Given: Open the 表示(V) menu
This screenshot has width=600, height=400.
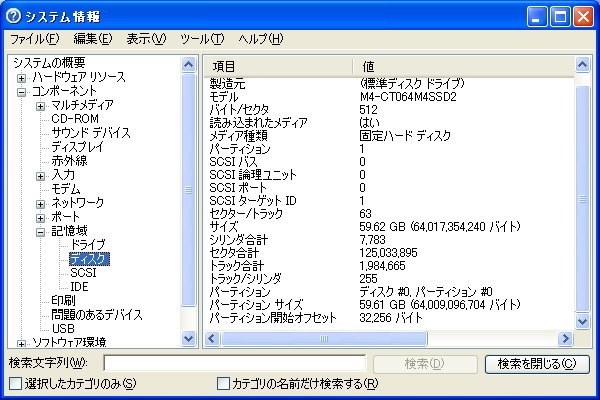Looking at the screenshot, I should click(146, 39).
